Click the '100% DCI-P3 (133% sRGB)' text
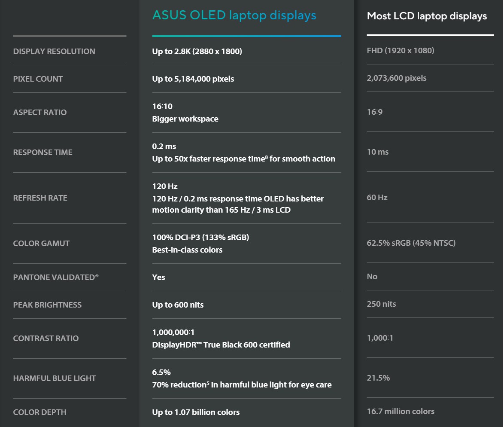The height and width of the screenshot is (427, 504). pos(200,237)
